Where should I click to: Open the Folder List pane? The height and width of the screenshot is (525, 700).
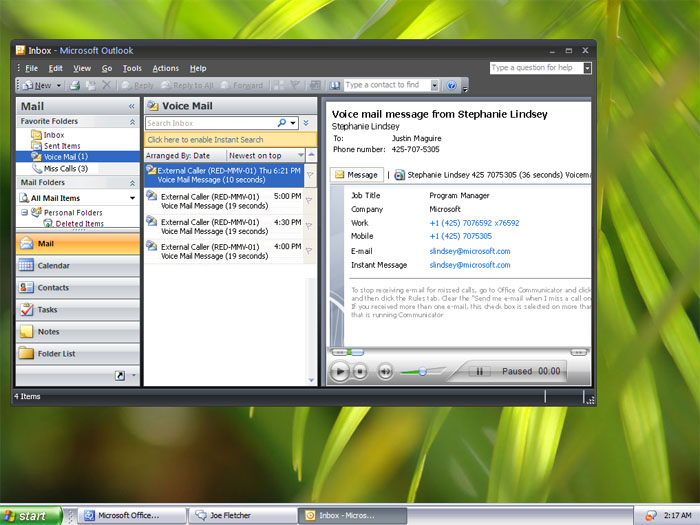click(x=78, y=354)
